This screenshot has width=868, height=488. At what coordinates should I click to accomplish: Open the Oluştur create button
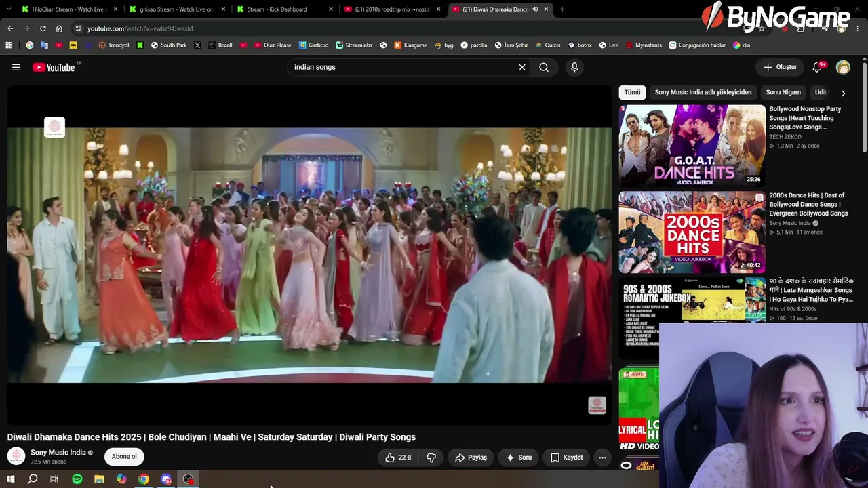coord(780,67)
